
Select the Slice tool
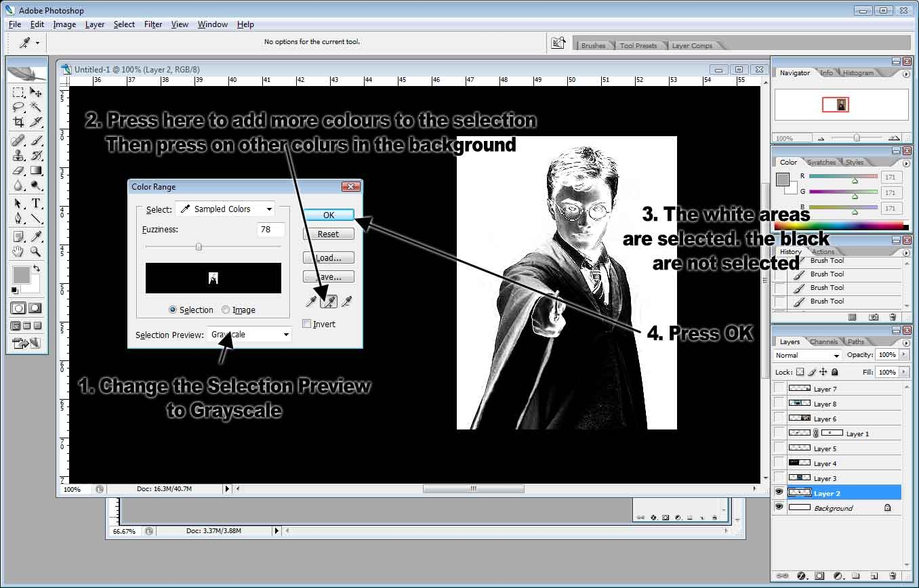(x=36, y=122)
